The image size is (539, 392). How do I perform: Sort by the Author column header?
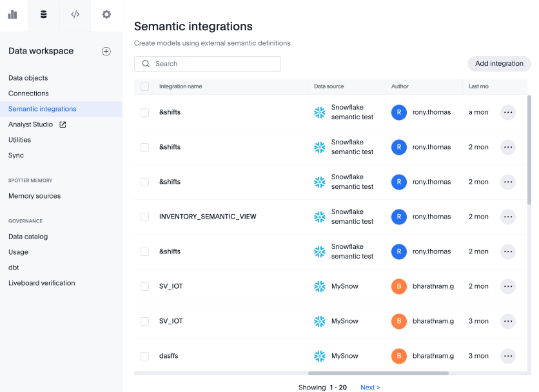point(400,86)
